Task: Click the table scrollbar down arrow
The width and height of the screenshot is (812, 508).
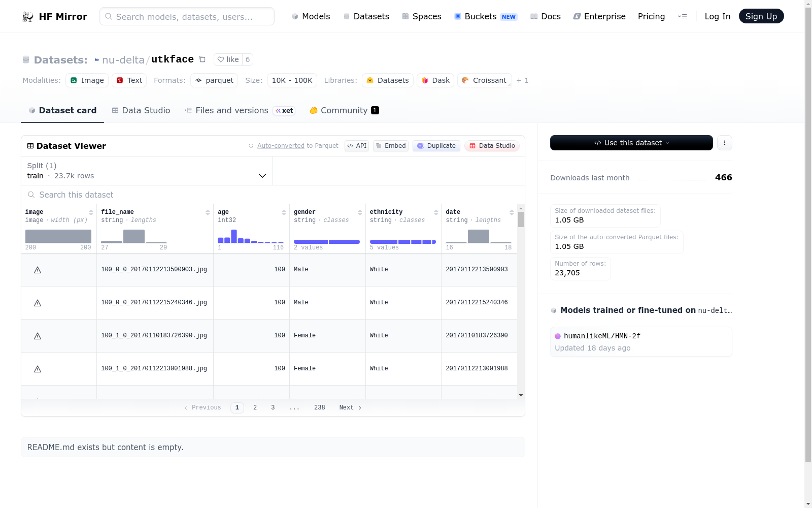Action: point(521,395)
